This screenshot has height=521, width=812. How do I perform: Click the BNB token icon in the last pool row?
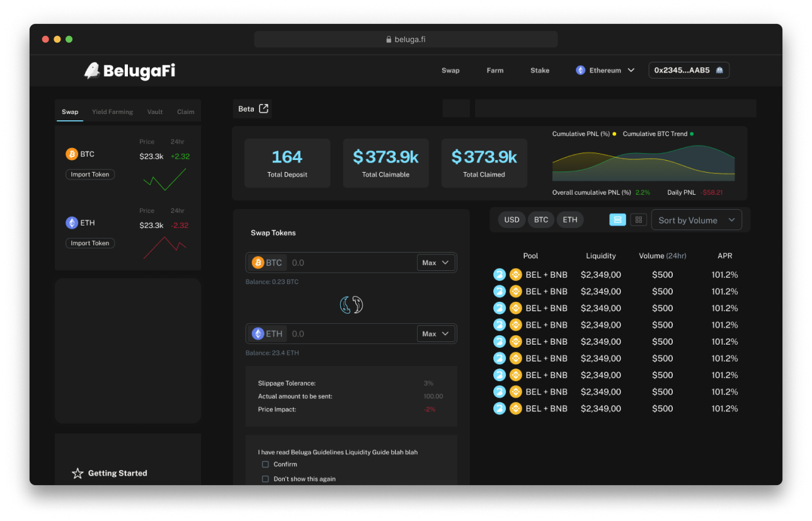click(516, 408)
